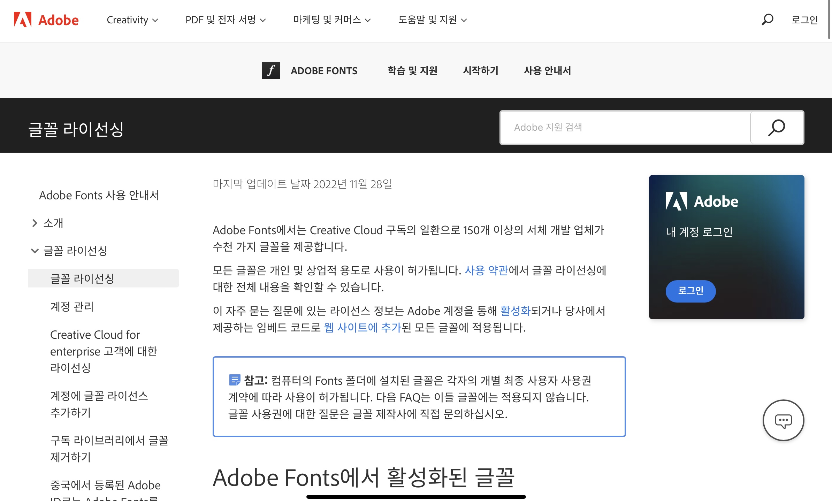
Task: Expand the 소개 section chevron
Action: [x=35, y=223]
